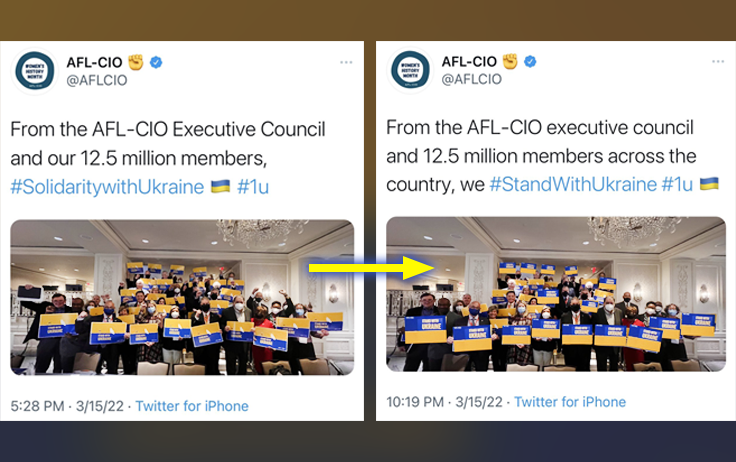The image size is (736, 462).
Task: View the right tweet's group photo
Action: 556,294
